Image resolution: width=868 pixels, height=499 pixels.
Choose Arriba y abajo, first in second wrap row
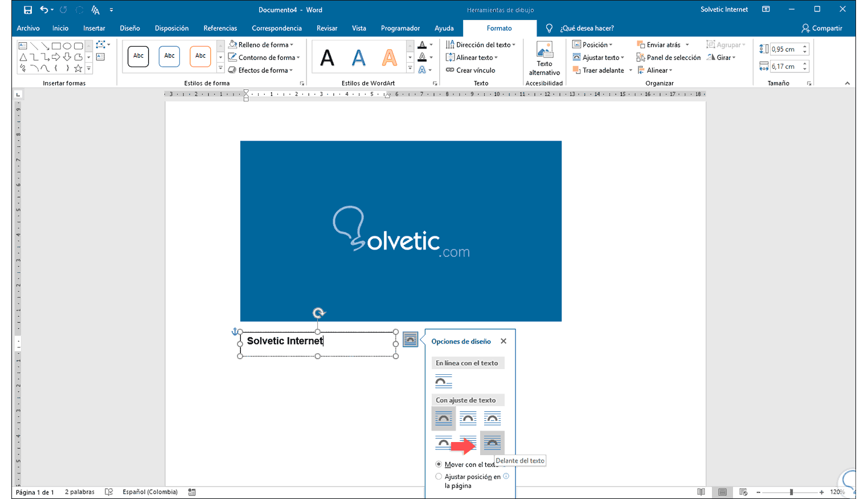point(443,443)
